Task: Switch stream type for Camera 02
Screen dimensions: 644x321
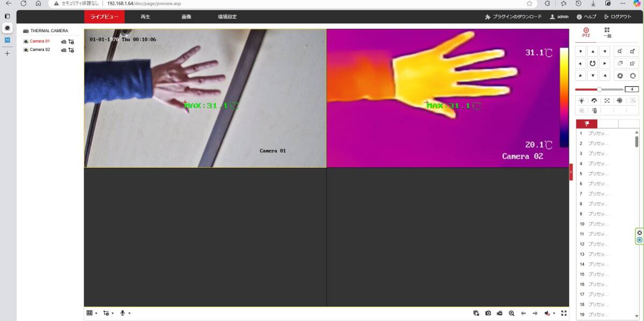Action: 71,50
